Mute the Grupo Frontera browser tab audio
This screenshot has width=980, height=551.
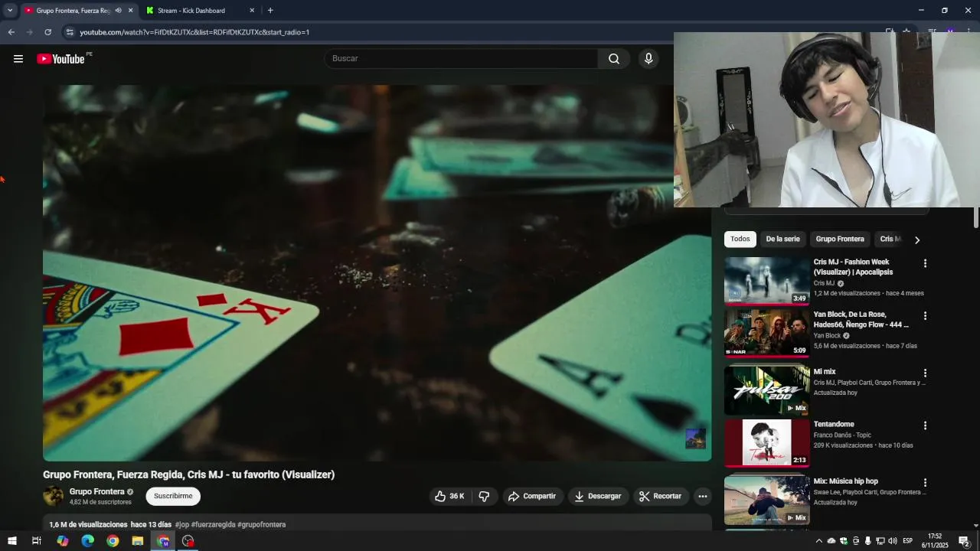click(118, 11)
